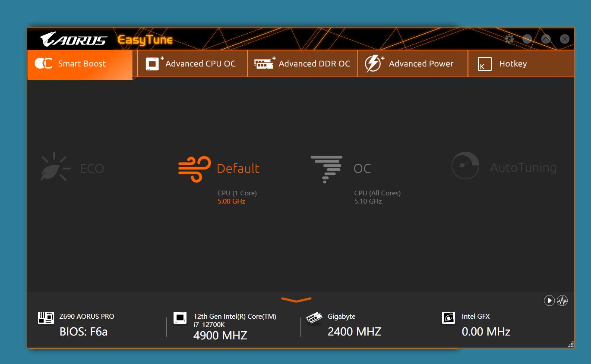Image resolution: width=591 pixels, height=364 pixels.
Task: Select the Hotkey tab
Action: click(x=521, y=64)
